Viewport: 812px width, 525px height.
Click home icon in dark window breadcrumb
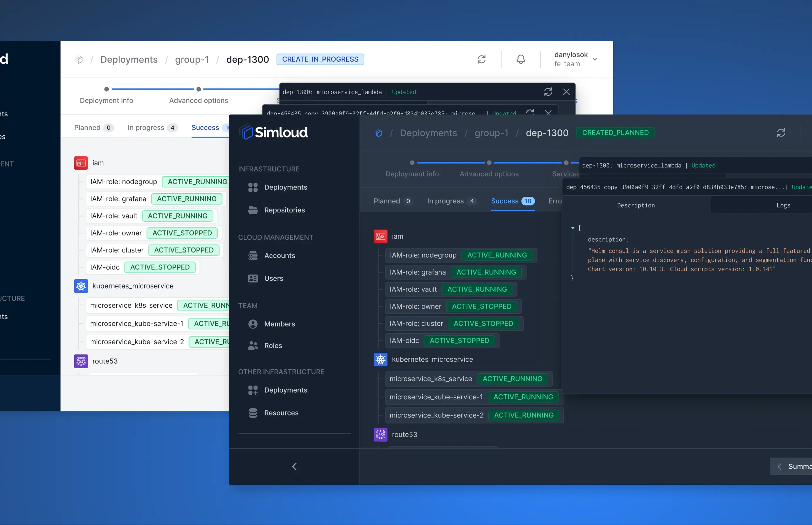(x=379, y=133)
